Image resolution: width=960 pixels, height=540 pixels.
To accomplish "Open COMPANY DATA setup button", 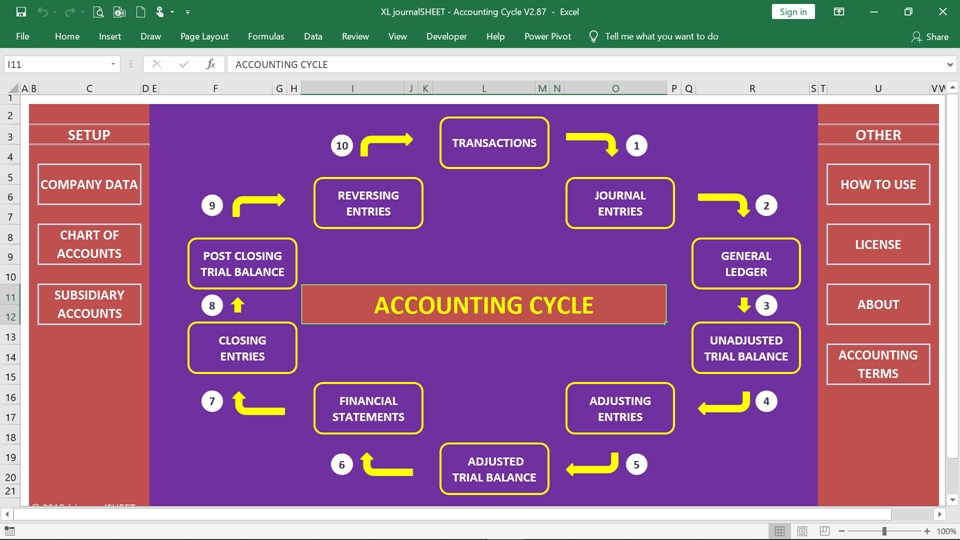I will [x=89, y=184].
